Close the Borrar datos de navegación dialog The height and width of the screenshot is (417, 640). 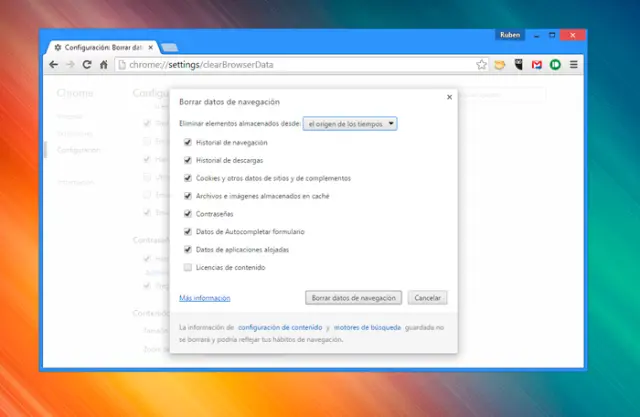click(x=449, y=97)
